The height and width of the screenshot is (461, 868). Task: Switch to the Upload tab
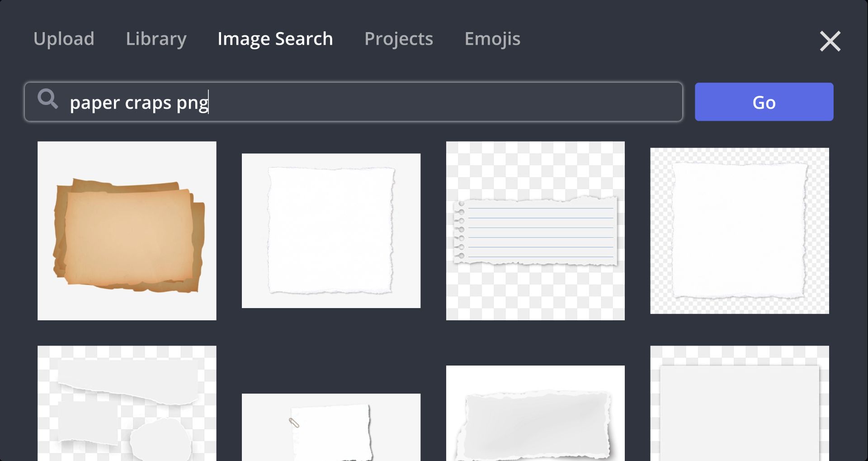pos(64,39)
